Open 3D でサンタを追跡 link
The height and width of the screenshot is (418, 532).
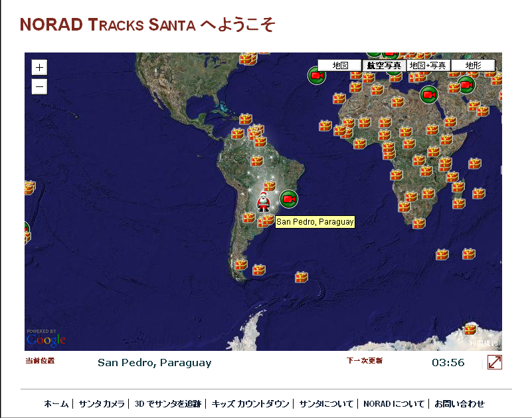[168, 404]
